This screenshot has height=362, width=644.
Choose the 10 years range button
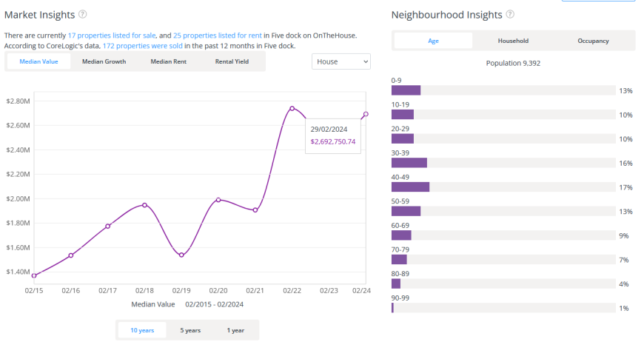(x=142, y=330)
